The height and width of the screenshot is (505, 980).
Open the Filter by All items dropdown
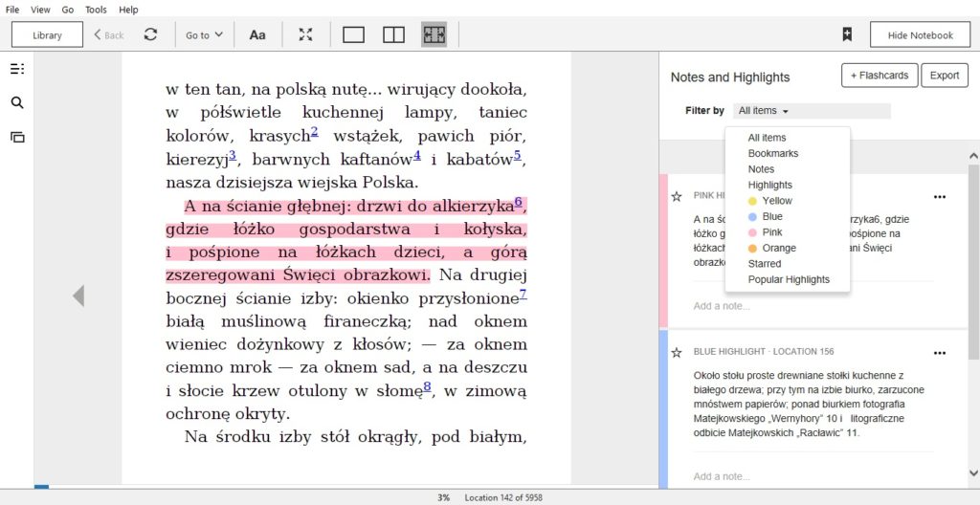[x=812, y=111]
